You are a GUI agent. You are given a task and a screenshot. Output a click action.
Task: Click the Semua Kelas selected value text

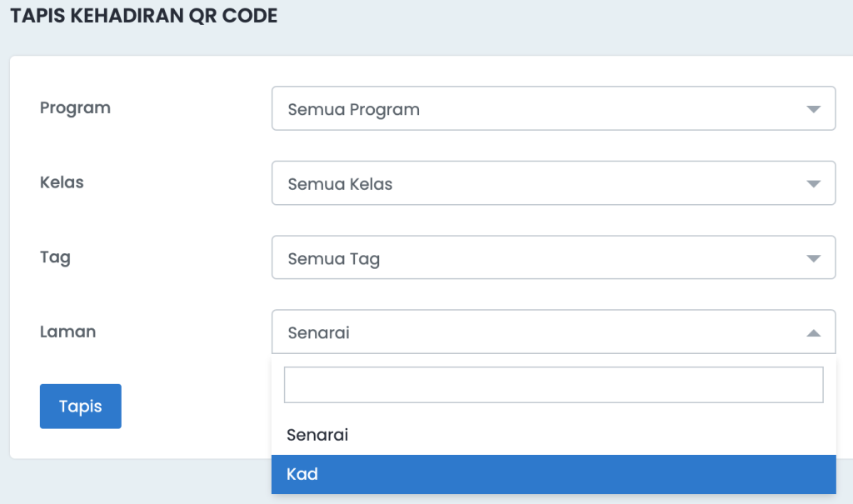(340, 184)
